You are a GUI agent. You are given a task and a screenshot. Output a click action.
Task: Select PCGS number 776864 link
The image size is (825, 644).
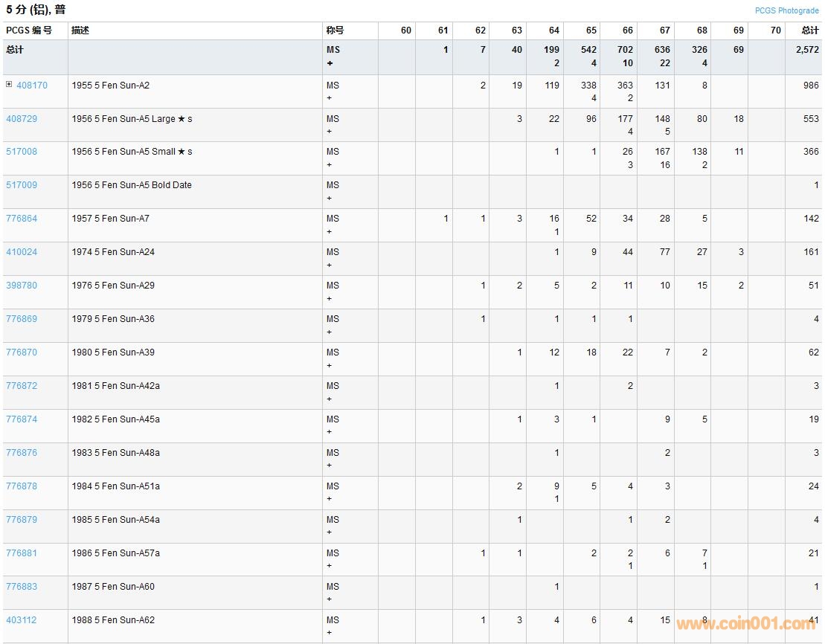22,219
